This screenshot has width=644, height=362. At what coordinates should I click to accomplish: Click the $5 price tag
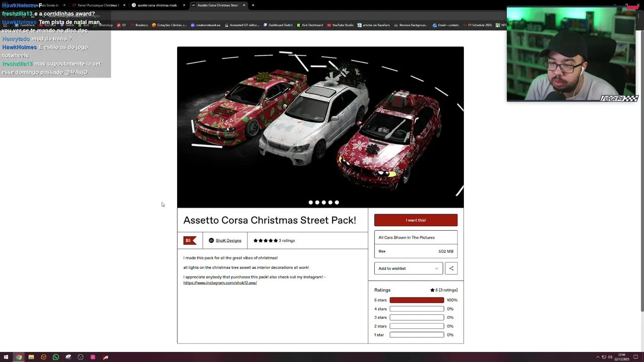pos(189,240)
